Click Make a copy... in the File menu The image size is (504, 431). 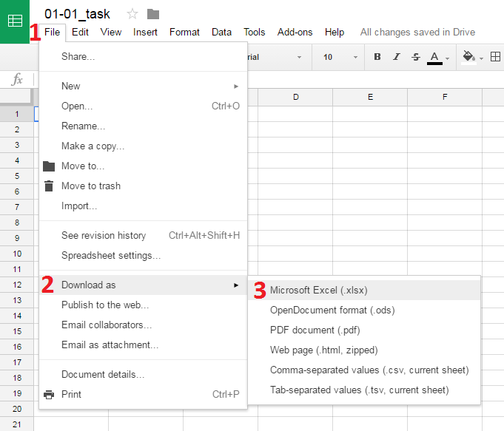[x=93, y=146]
